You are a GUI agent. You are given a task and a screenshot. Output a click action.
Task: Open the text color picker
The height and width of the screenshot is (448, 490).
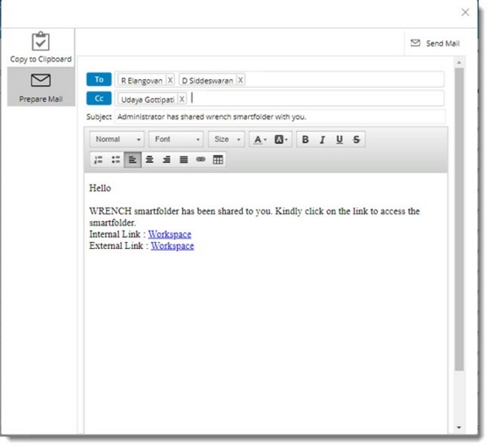pyautogui.click(x=260, y=140)
